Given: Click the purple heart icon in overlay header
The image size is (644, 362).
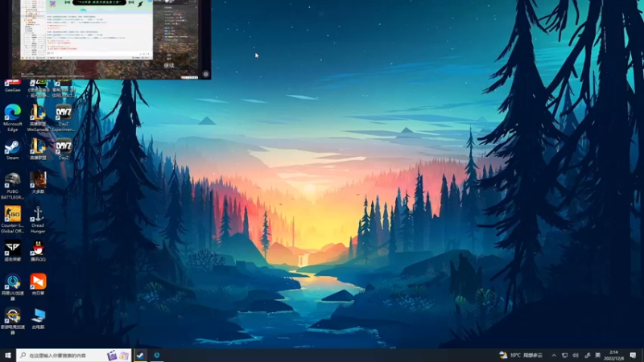Looking at the screenshot, I should (x=53, y=4).
